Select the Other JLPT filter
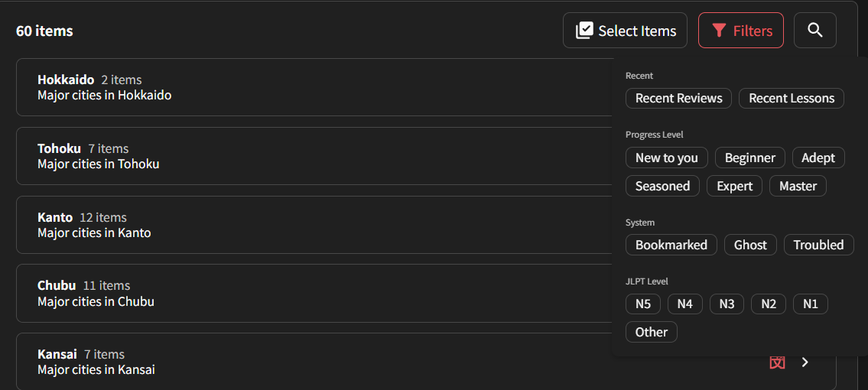The image size is (868, 390). (652, 332)
